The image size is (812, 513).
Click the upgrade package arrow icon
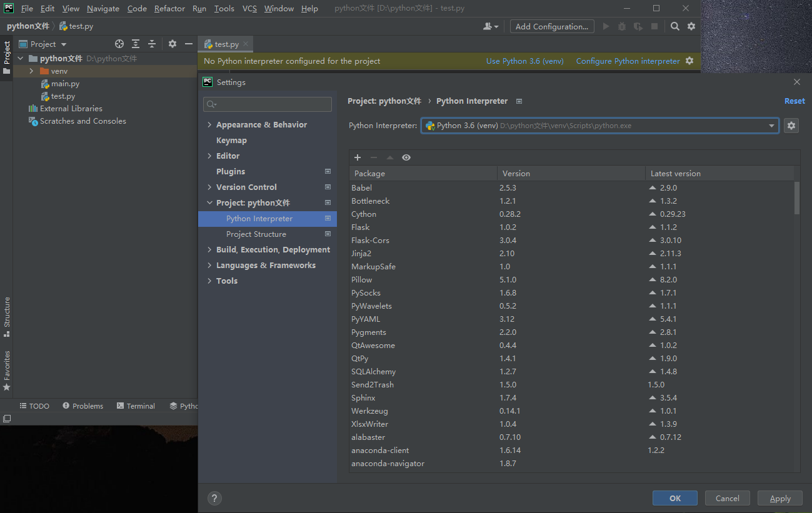tap(390, 157)
